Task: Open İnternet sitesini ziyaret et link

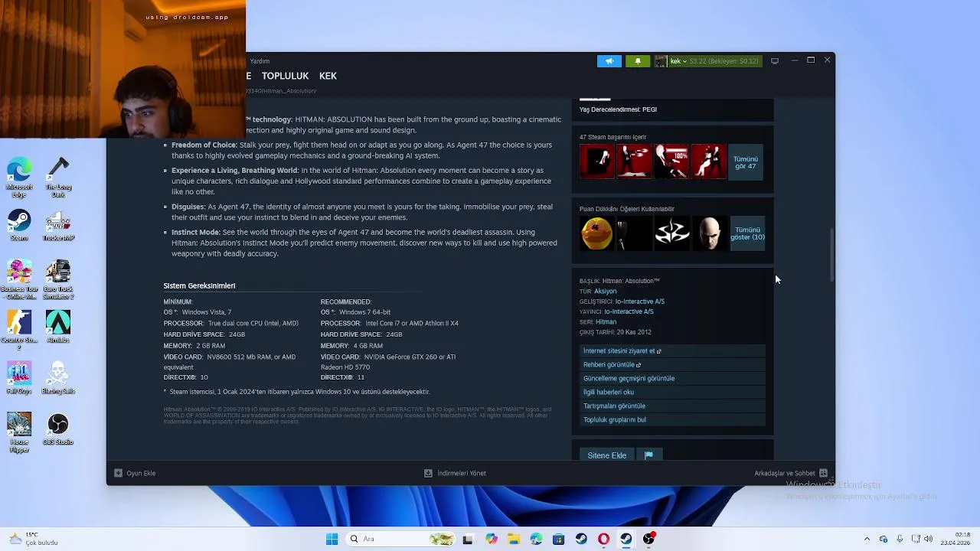Action: click(x=672, y=351)
